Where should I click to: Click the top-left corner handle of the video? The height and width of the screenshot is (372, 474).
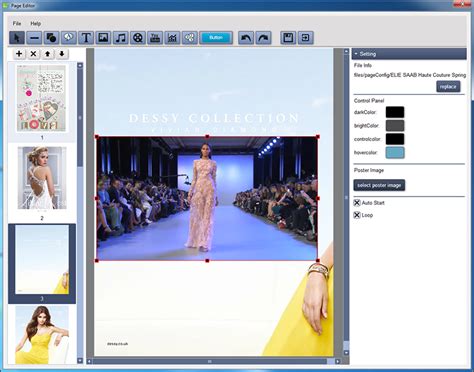97,137
